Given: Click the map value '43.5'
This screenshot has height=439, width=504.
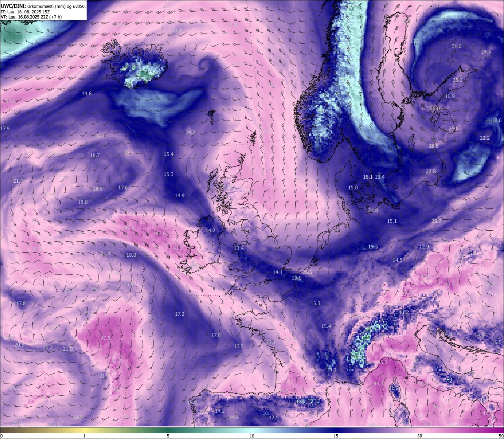Looking at the screenshot, I should 449,284.
